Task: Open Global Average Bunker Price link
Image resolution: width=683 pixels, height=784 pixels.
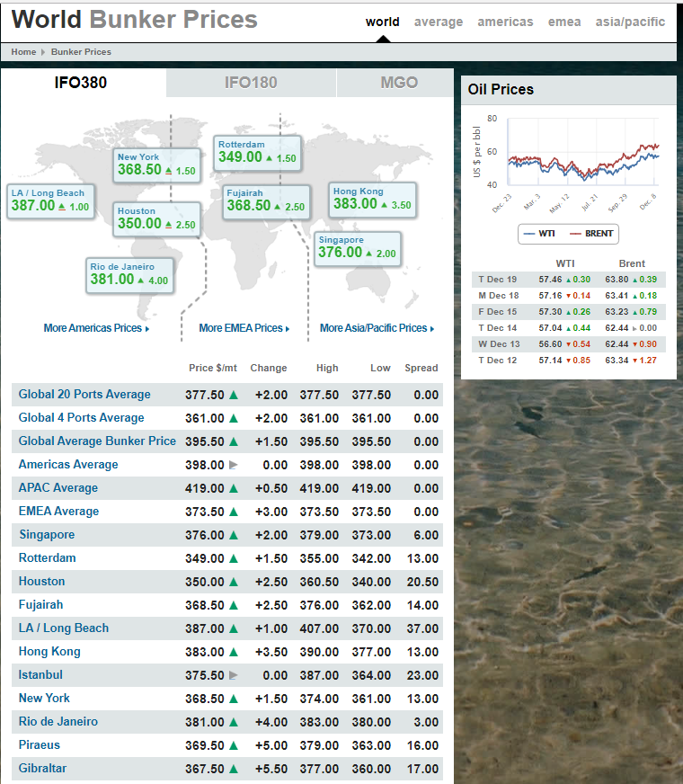Action: tap(97, 441)
